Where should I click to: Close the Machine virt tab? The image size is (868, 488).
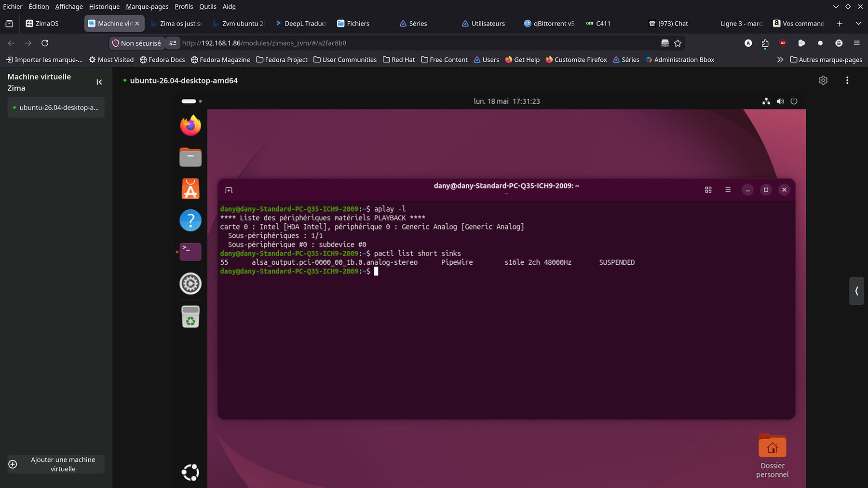137,23
